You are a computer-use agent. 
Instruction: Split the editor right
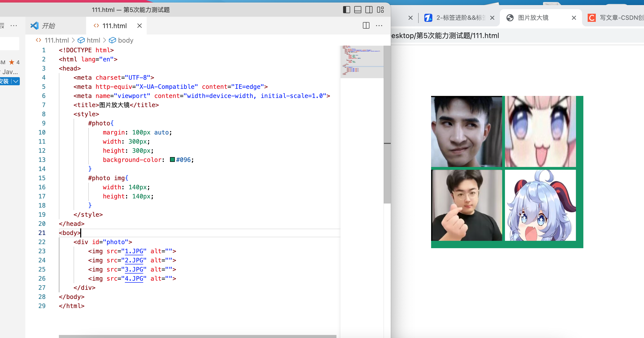click(366, 25)
